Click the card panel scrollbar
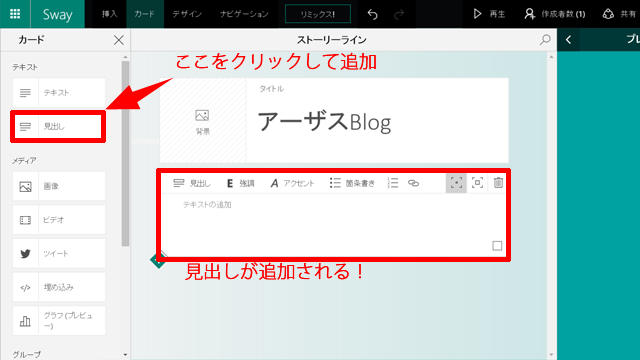This screenshot has width=640, height=360. [125, 153]
